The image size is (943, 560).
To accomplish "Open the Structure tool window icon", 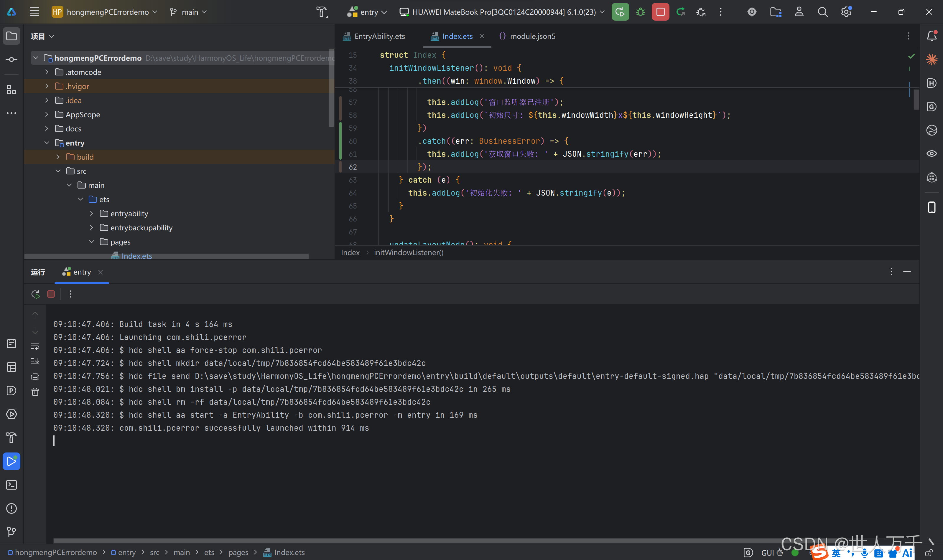I will [11, 90].
